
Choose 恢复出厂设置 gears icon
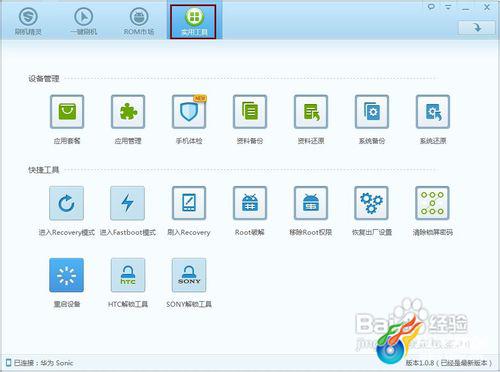[x=371, y=203]
